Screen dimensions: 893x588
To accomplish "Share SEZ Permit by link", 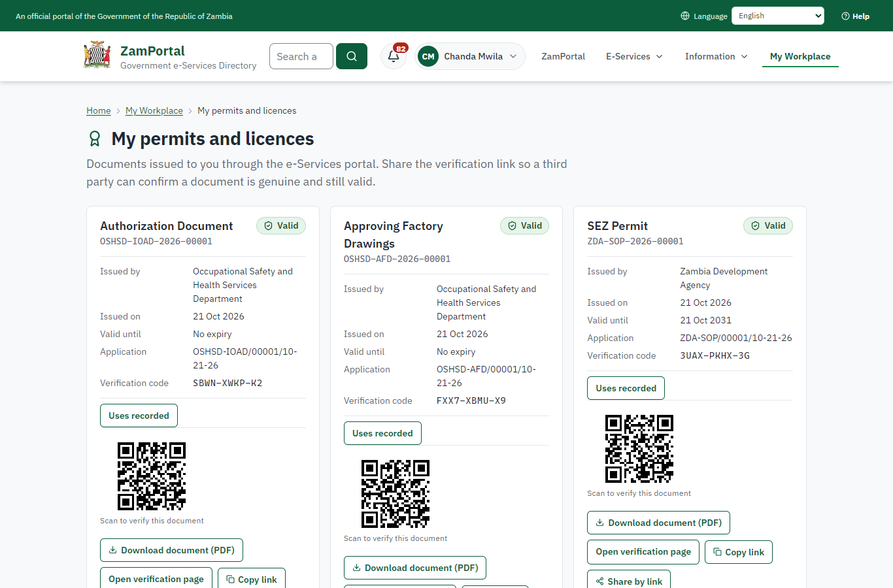I will [629, 580].
